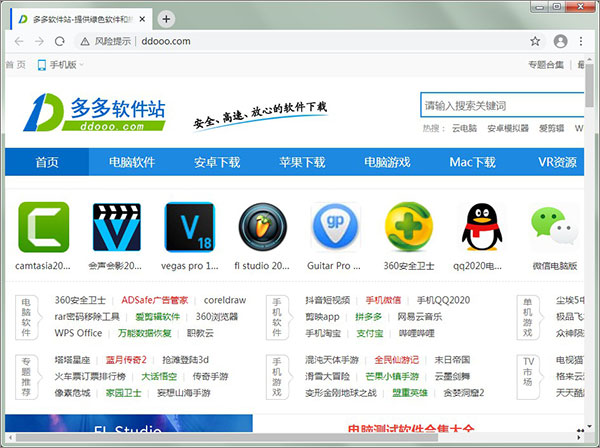Open the 手机淘宝 link
600x448 pixels.
pyautogui.click(x=323, y=333)
